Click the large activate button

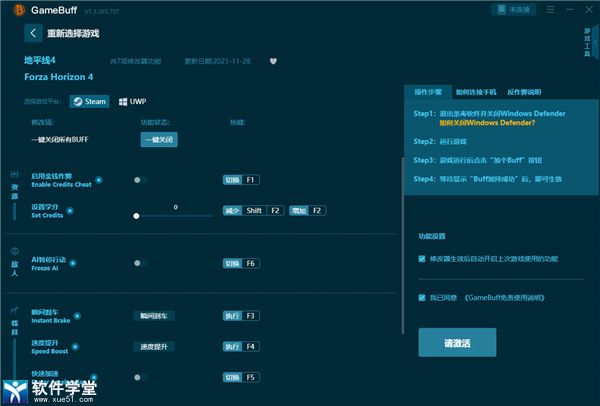(457, 342)
